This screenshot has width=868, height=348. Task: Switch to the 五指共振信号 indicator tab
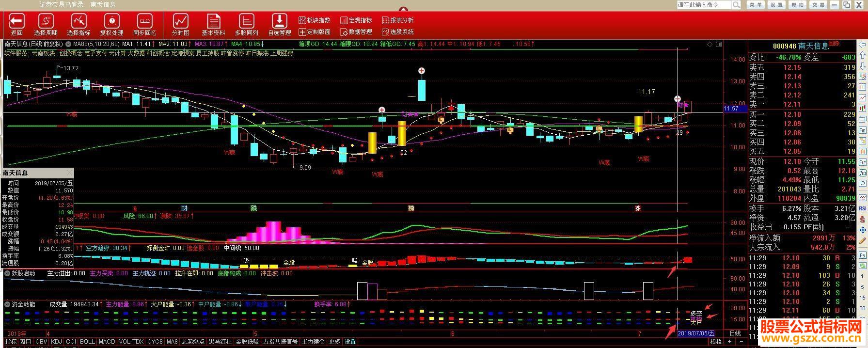point(280,342)
